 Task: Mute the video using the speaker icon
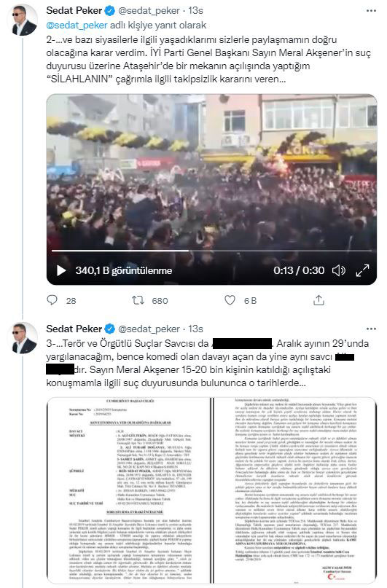coord(339,270)
